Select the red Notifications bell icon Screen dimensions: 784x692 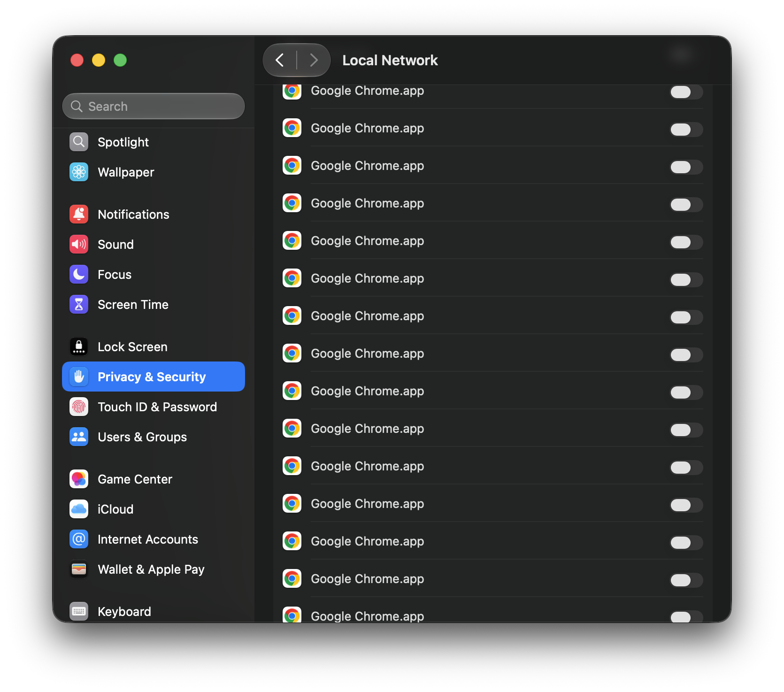click(x=79, y=214)
